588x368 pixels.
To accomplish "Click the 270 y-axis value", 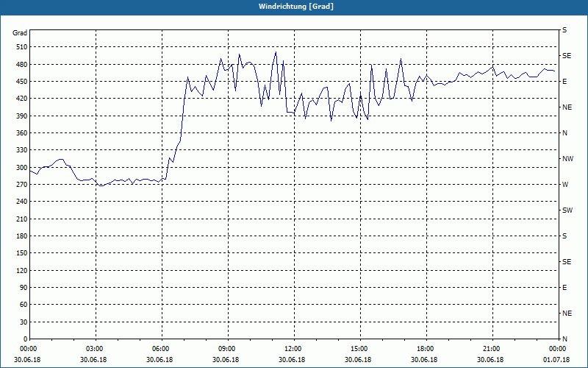I will tap(22, 185).
